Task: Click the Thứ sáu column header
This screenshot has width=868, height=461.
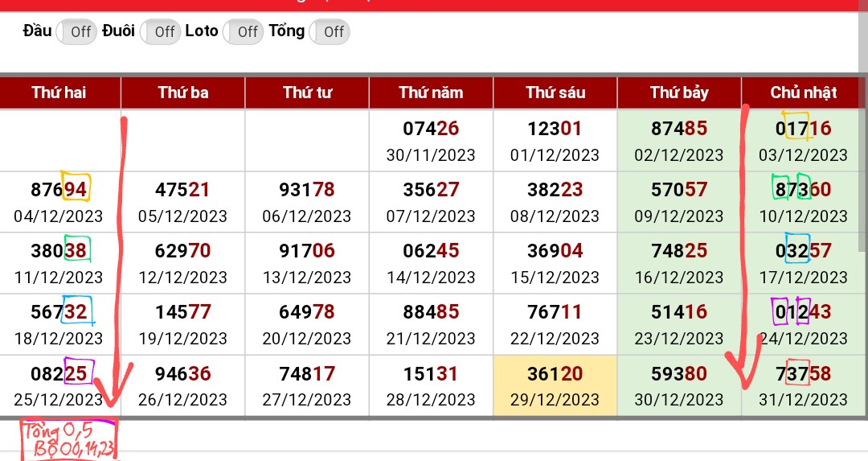Action: (555, 93)
